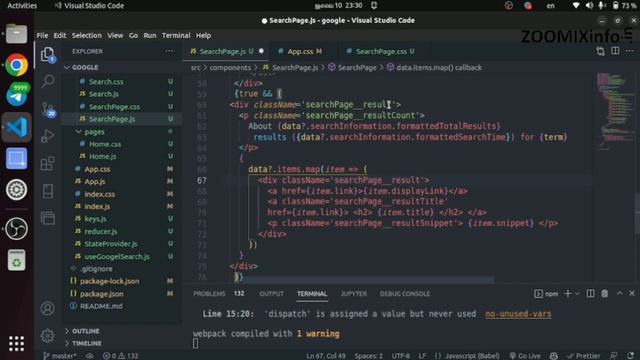Change end of line LF
Screen dimensions: 640x360
[422, 356]
